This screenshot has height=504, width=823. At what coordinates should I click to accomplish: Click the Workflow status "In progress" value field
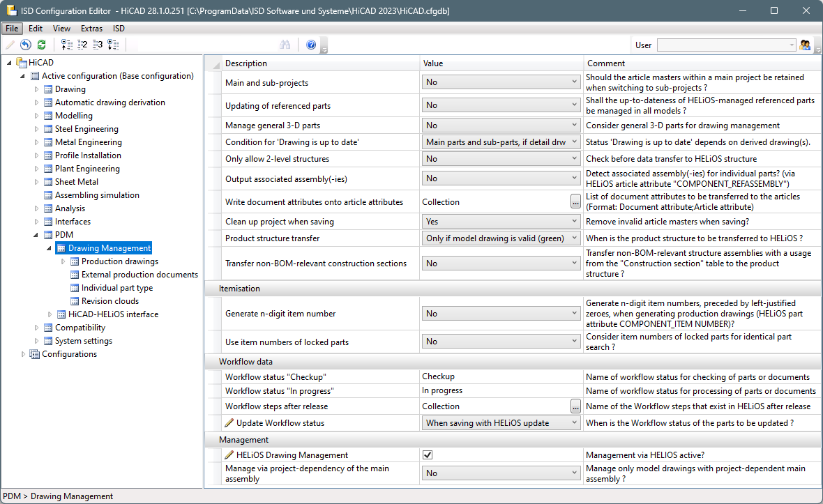point(501,390)
